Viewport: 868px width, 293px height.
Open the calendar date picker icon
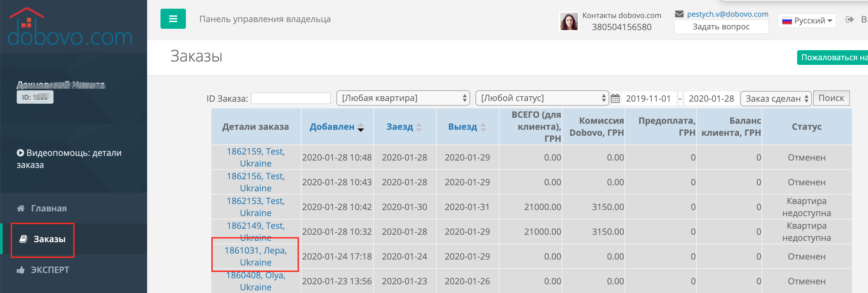pyautogui.click(x=615, y=98)
